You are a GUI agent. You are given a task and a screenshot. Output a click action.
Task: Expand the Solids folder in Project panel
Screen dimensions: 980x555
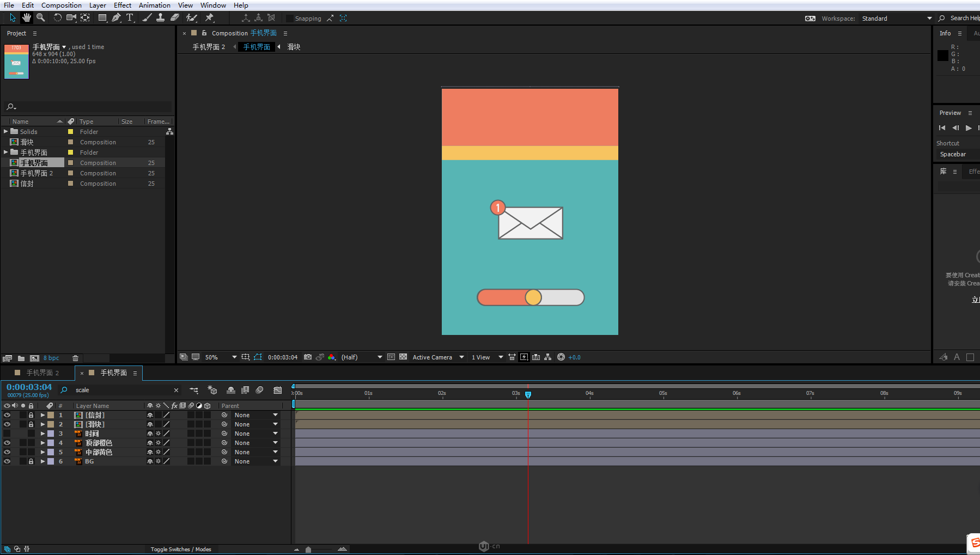[x=6, y=132]
